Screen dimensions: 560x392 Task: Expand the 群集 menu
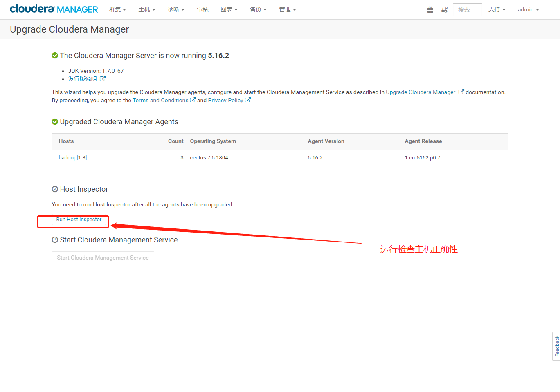117,9
